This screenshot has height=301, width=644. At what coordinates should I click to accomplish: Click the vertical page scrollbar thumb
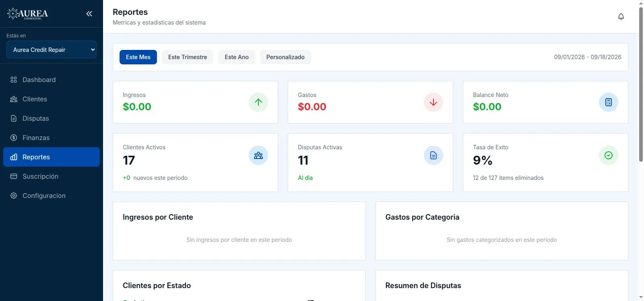coord(641,85)
